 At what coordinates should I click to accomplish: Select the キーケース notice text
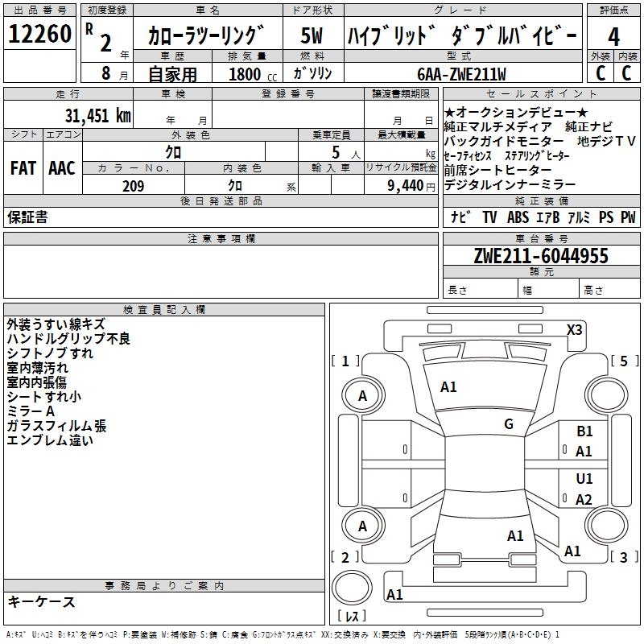click(x=41, y=601)
